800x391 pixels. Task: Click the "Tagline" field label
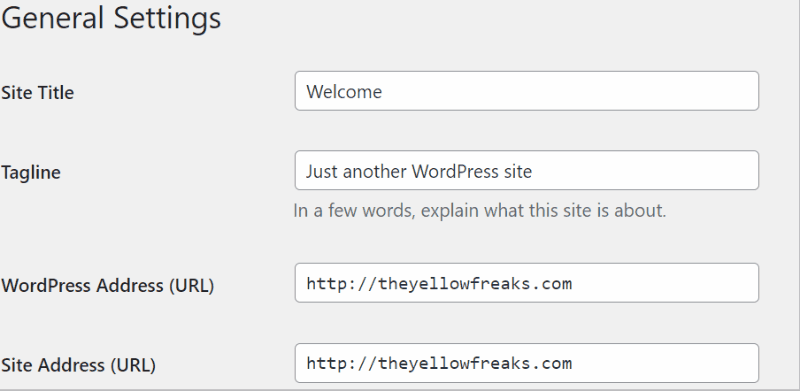click(31, 173)
